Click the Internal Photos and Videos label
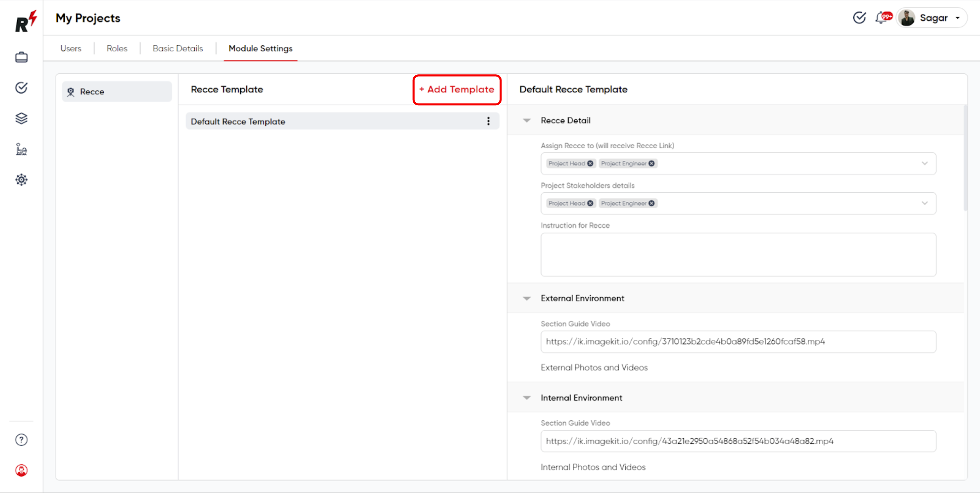Screen dimensions: 980x493 [x=593, y=467]
